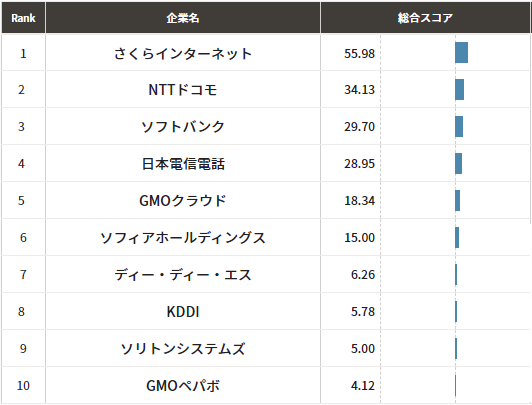The image size is (532, 405).
Task: Click the 企業名 column header
Action: [x=183, y=18]
